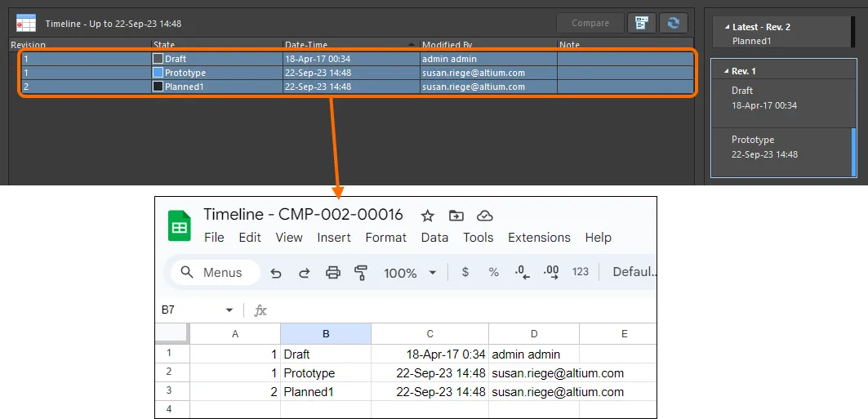Select the Paint format roller
Viewport: 868px width, 419px height.
pos(361,273)
